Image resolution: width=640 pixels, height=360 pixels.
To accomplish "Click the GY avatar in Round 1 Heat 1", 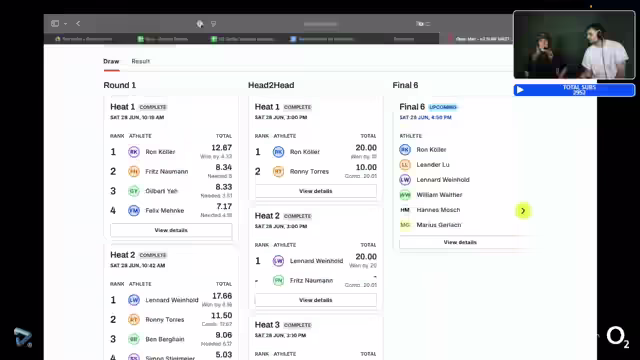I will point(134,191).
